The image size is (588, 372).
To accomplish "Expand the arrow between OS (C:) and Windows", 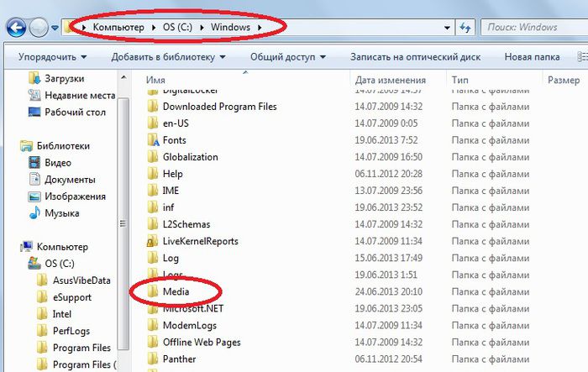I will pyautogui.click(x=202, y=28).
